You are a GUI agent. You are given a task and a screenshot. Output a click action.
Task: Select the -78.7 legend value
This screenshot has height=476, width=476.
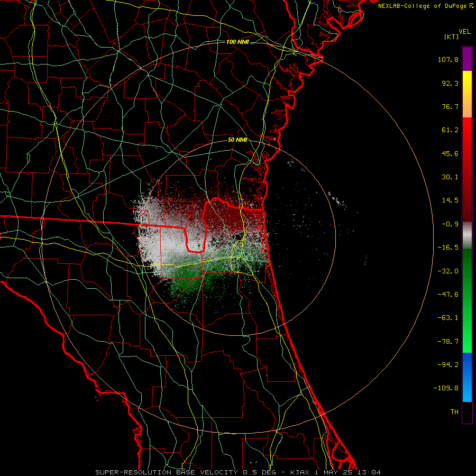[x=448, y=342]
